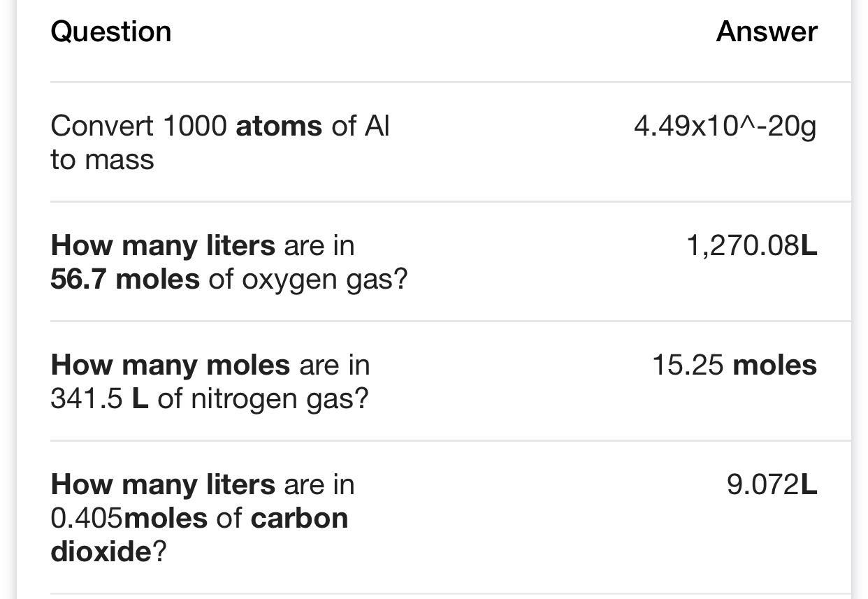Screen dimensions: 868x599
Task: Click the answer 1,270.08L
Action: point(752,245)
